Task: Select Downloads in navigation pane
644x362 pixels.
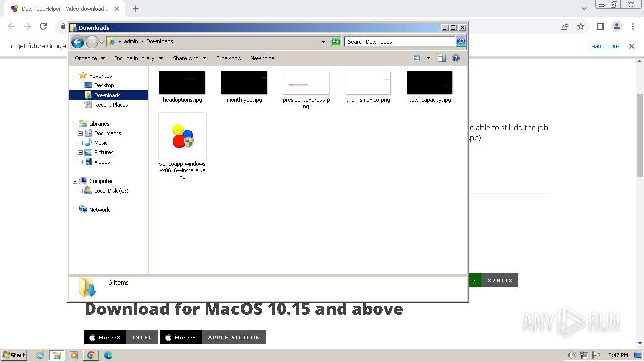Action: pyautogui.click(x=107, y=95)
